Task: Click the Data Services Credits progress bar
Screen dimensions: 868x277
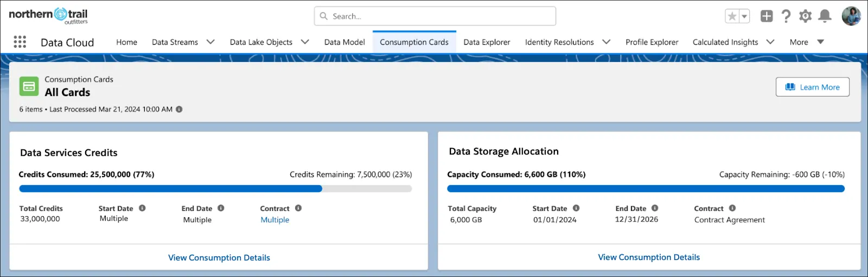Action: point(215,188)
